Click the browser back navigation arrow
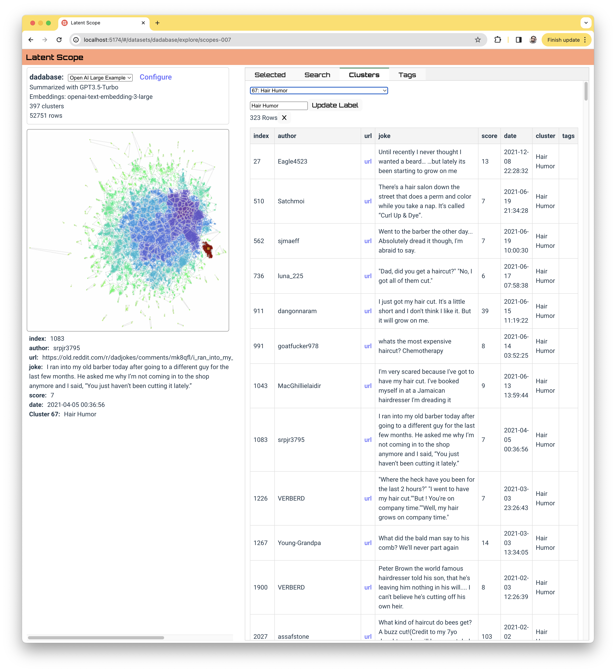This screenshot has height=672, width=616. (31, 40)
